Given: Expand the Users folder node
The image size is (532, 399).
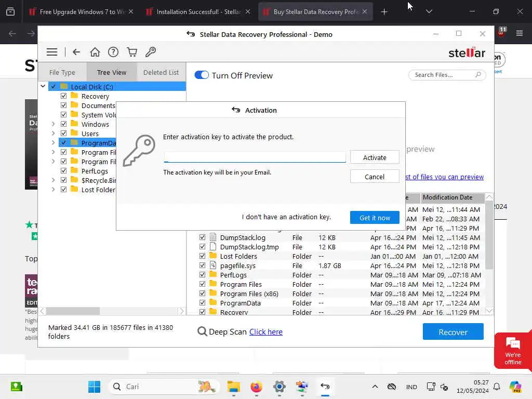Looking at the screenshot, I should pos(54,134).
